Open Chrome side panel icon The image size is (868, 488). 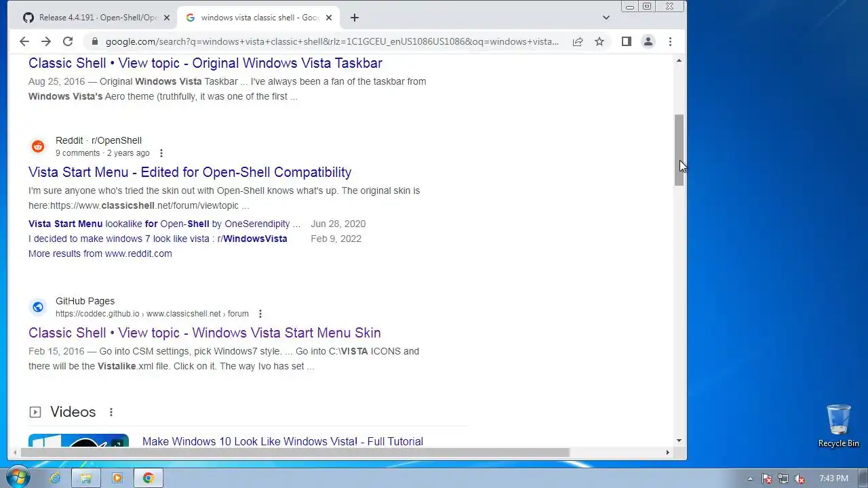627,41
